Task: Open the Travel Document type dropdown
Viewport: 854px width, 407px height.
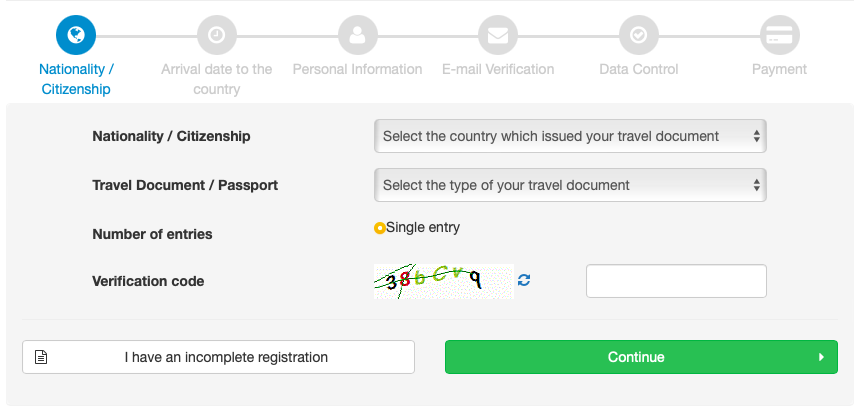Action: coord(570,185)
